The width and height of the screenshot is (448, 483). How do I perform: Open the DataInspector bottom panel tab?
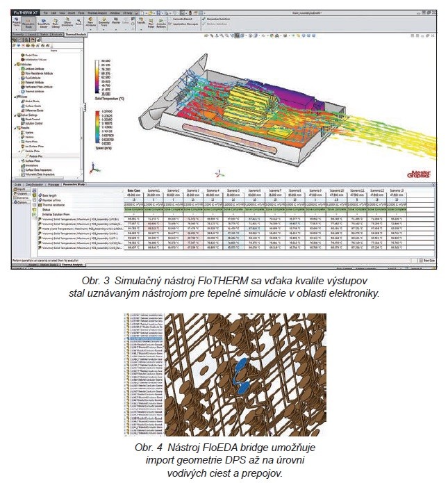pos(35,185)
